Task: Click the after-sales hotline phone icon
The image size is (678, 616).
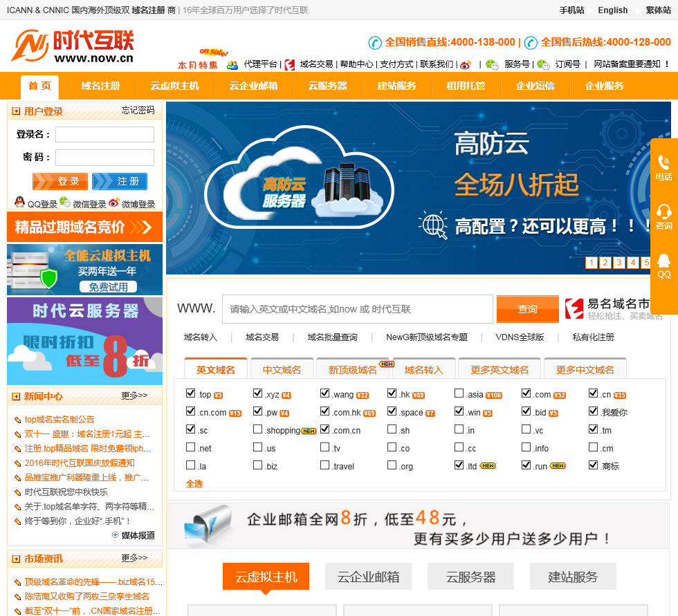Action: pyautogui.click(x=531, y=43)
